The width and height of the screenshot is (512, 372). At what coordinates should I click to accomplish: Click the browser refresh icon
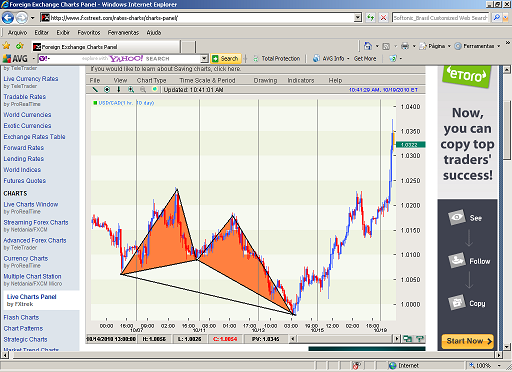370,18
